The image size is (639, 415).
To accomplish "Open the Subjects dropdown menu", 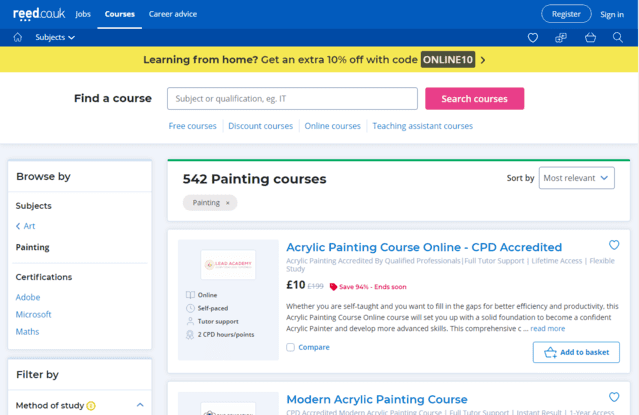I will (55, 37).
